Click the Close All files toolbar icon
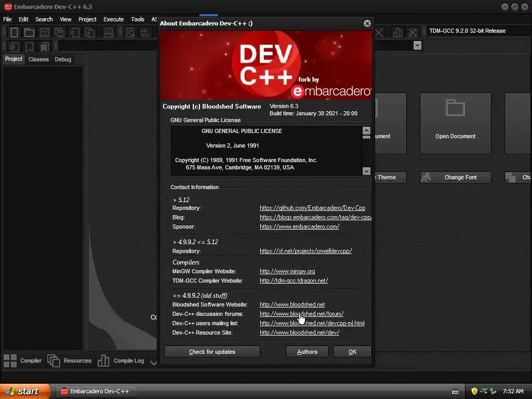The height and width of the screenshot is (399, 532). (89, 33)
